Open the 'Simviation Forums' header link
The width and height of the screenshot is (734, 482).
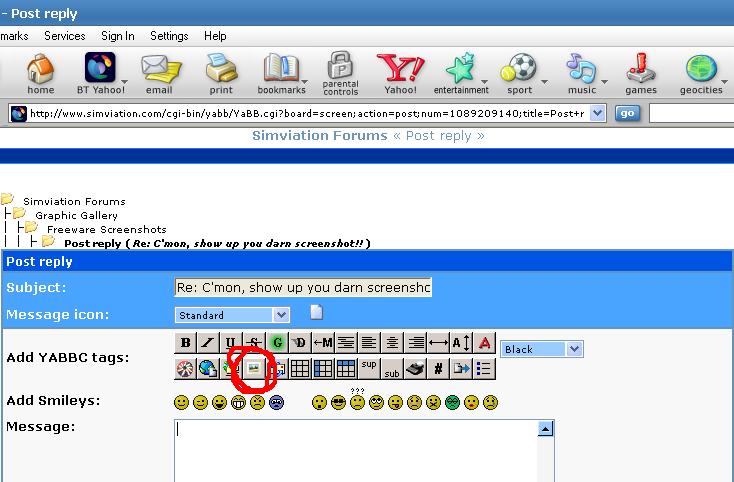[x=320, y=136]
